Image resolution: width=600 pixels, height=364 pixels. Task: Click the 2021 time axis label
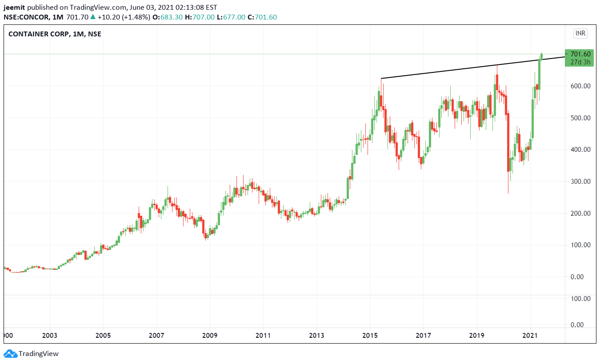(530, 335)
